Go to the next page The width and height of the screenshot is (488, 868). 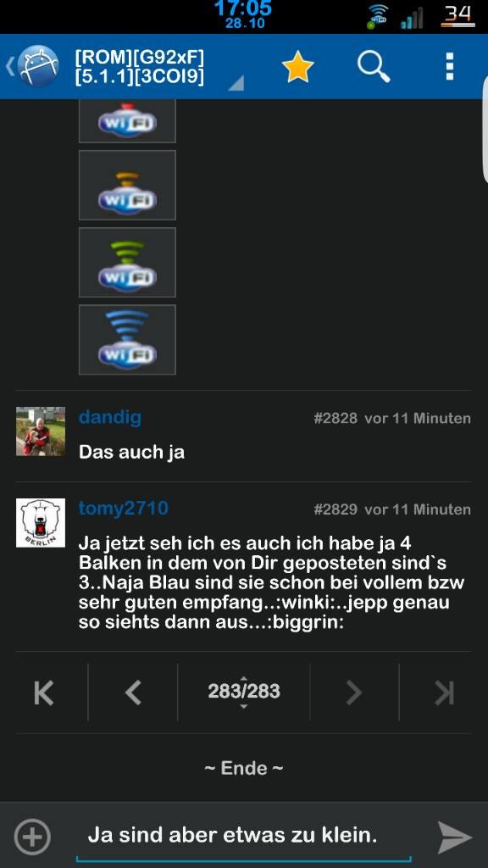click(x=354, y=693)
